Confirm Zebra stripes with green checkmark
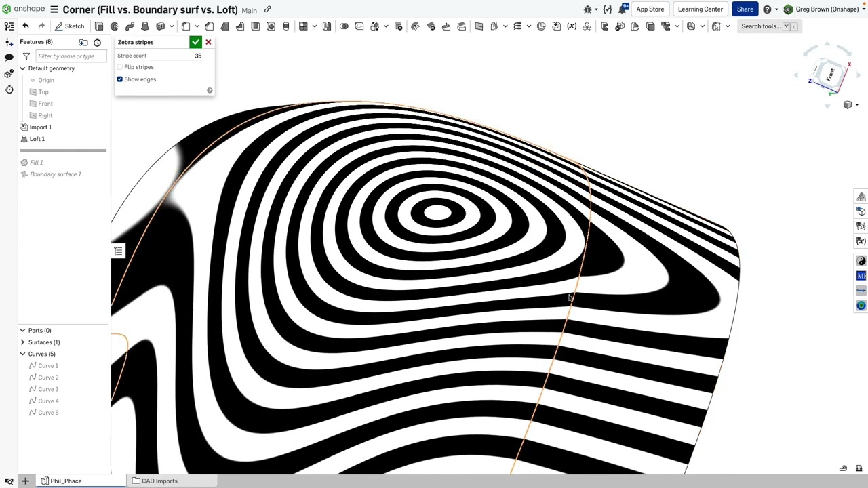This screenshot has width=868, height=488. click(x=195, y=42)
